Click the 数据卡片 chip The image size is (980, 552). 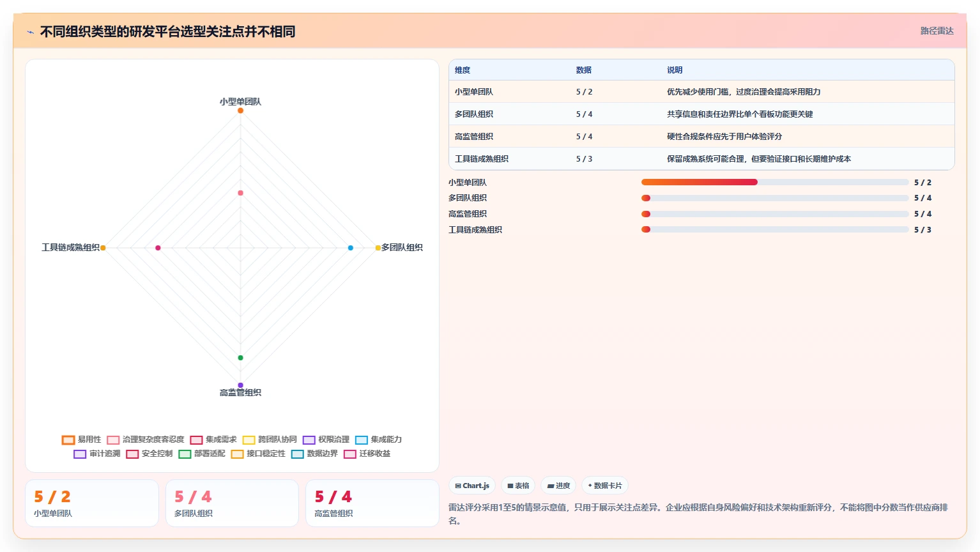point(605,486)
